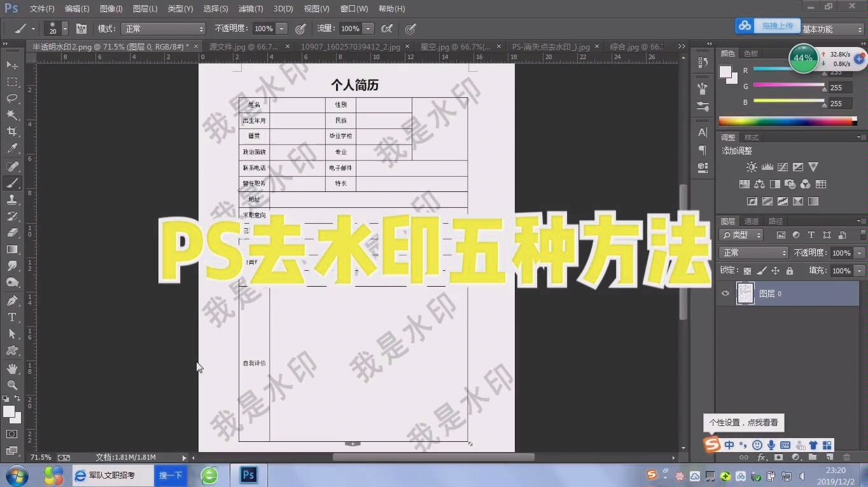Open the flow 流量 dropdown
868x487 pixels.
click(368, 29)
